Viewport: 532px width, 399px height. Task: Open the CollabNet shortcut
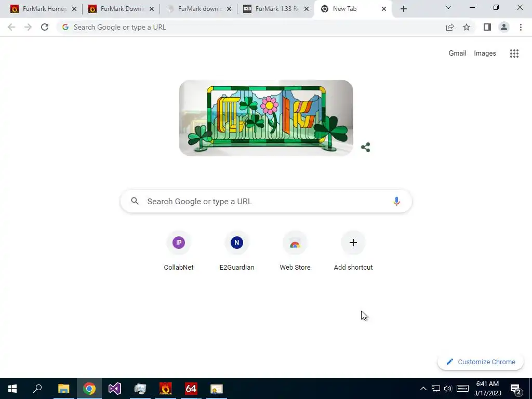point(179,251)
